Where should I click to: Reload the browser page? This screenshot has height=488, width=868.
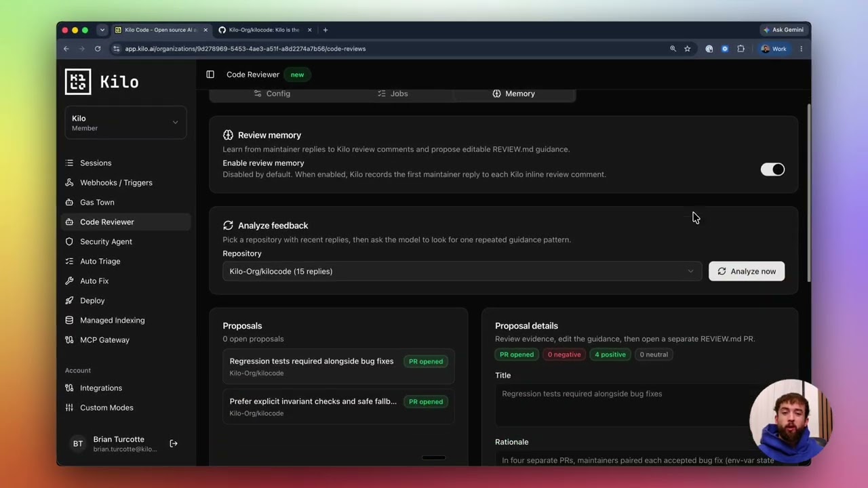(x=98, y=49)
